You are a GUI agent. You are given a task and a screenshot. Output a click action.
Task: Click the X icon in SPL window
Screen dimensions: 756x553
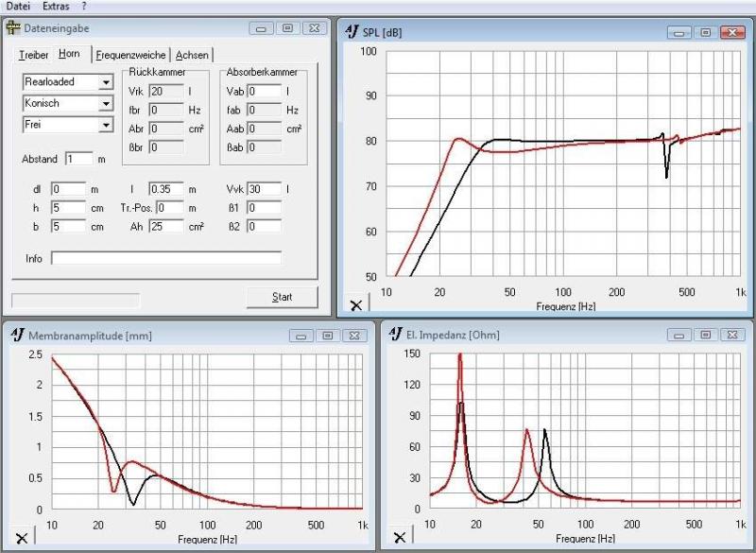click(356, 304)
